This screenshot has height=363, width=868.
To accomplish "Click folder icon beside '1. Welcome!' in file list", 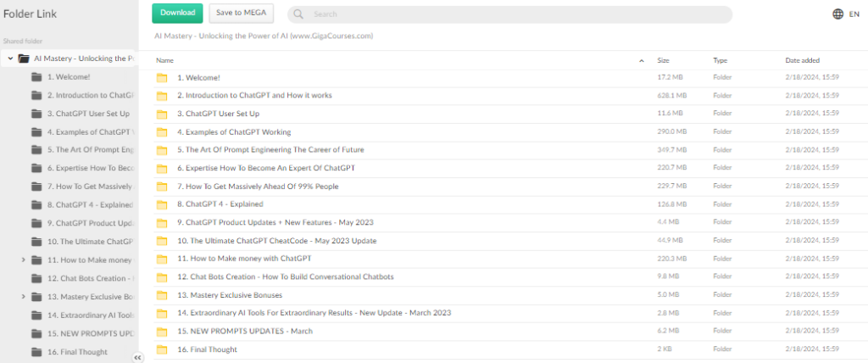I will click(x=162, y=78).
